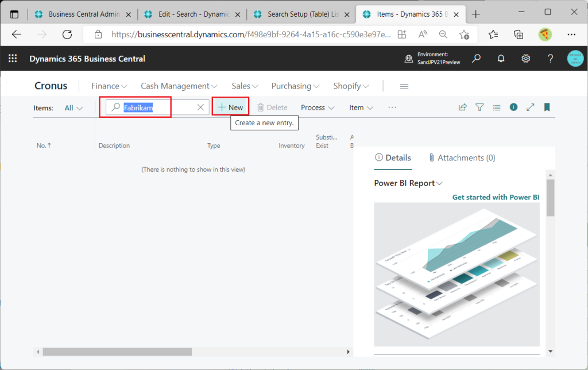Click the Delete button

[x=272, y=107]
